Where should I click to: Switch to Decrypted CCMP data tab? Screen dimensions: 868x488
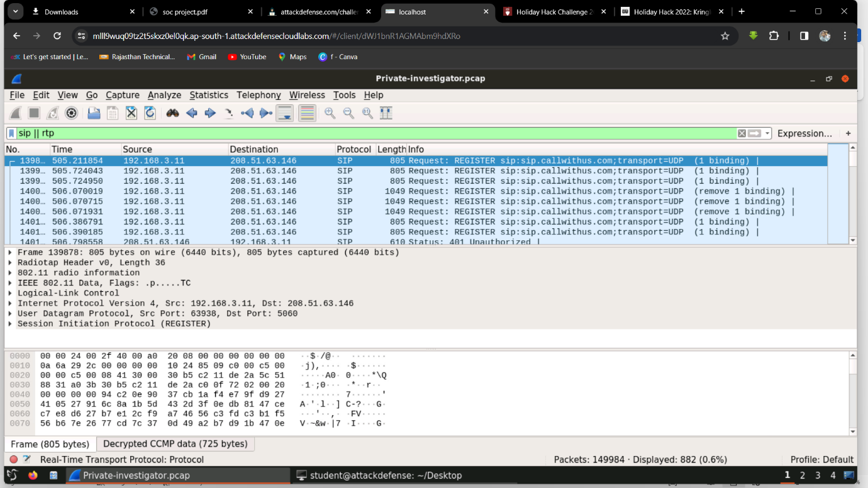(x=175, y=444)
